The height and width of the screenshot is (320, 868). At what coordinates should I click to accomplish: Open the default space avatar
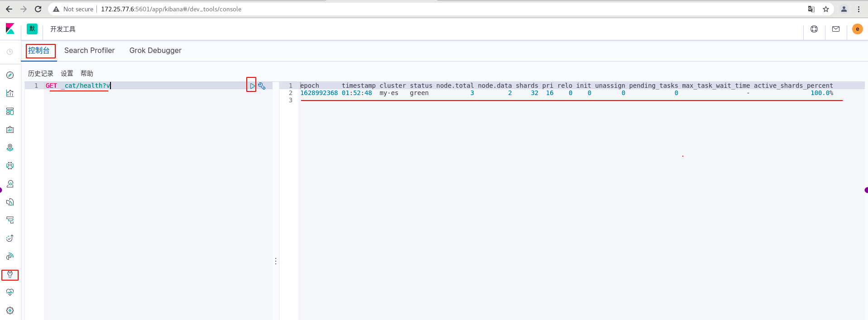click(32, 29)
